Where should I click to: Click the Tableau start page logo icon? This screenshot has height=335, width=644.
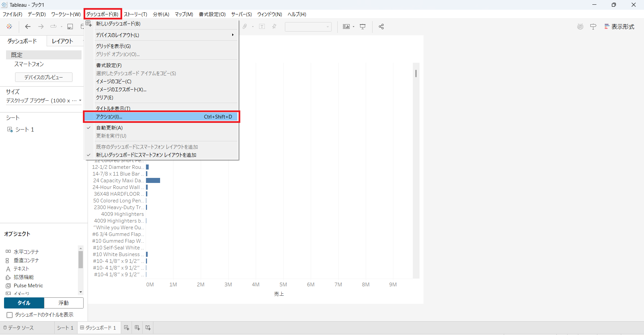click(x=9, y=27)
